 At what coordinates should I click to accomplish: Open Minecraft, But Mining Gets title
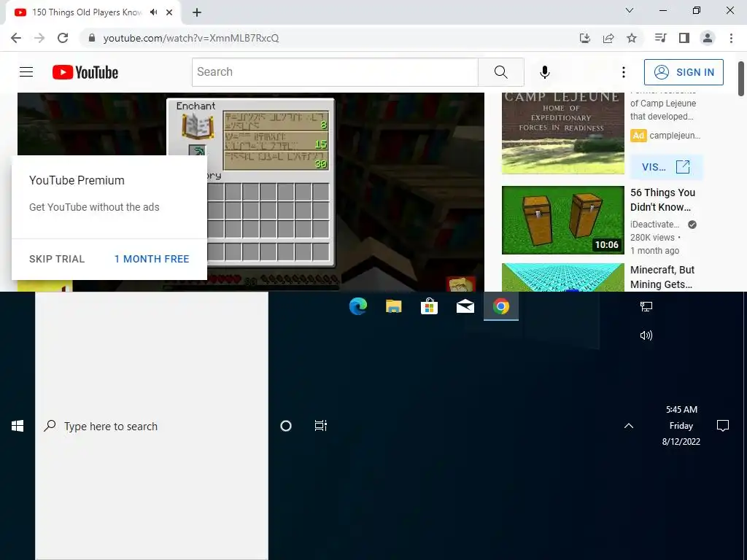(662, 276)
